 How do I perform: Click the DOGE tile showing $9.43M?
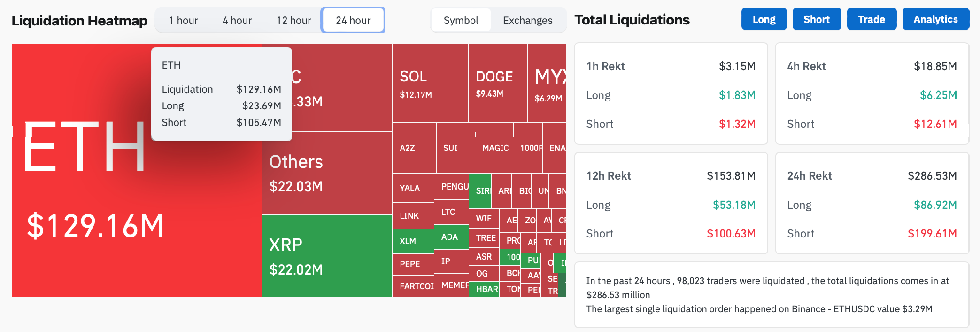pyautogui.click(x=498, y=83)
